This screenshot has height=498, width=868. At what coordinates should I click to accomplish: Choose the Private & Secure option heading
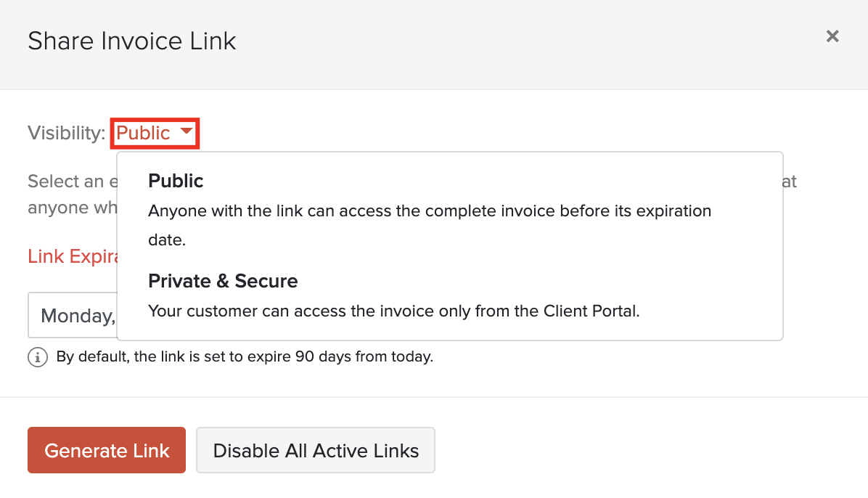[223, 281]
